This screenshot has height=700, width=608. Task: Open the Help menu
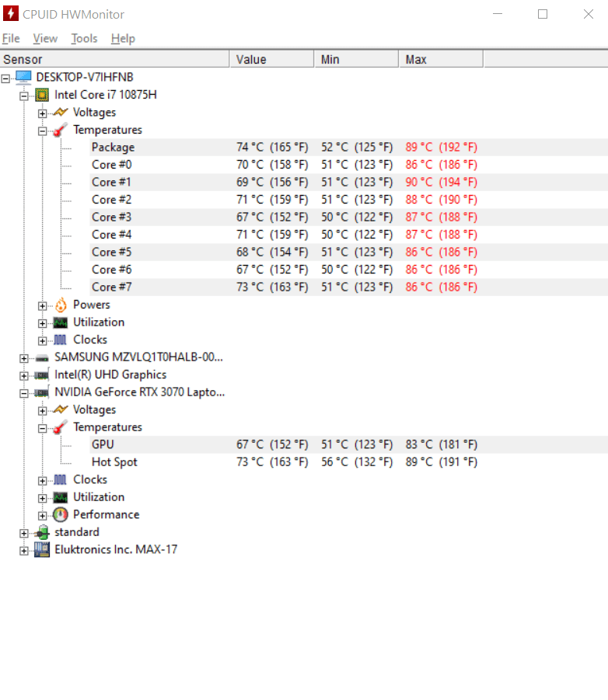(123, 39)
